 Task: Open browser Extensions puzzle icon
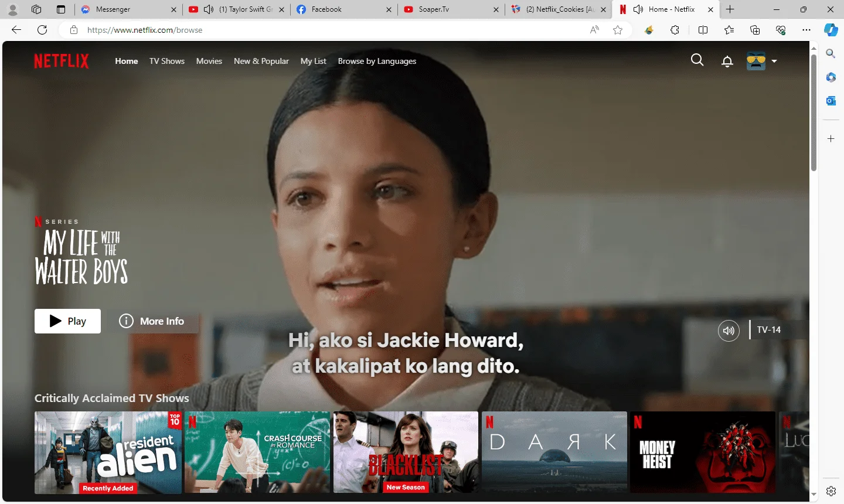(675, 30)
